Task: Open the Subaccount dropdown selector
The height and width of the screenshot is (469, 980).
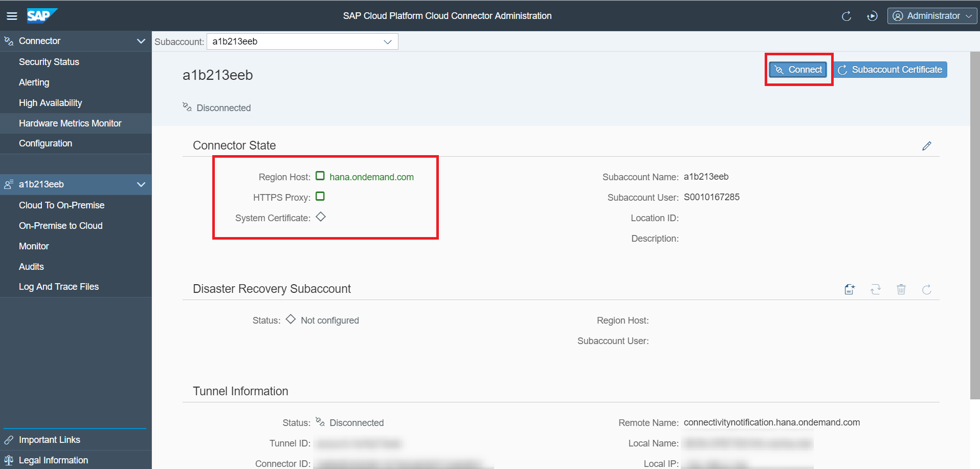Action: tap(302, 41)
